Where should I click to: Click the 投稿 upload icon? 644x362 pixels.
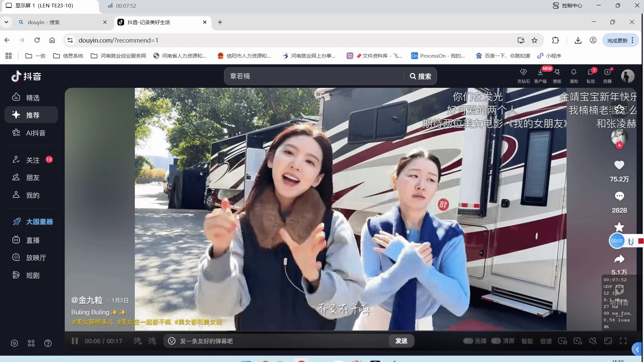(x=607, y=72)
